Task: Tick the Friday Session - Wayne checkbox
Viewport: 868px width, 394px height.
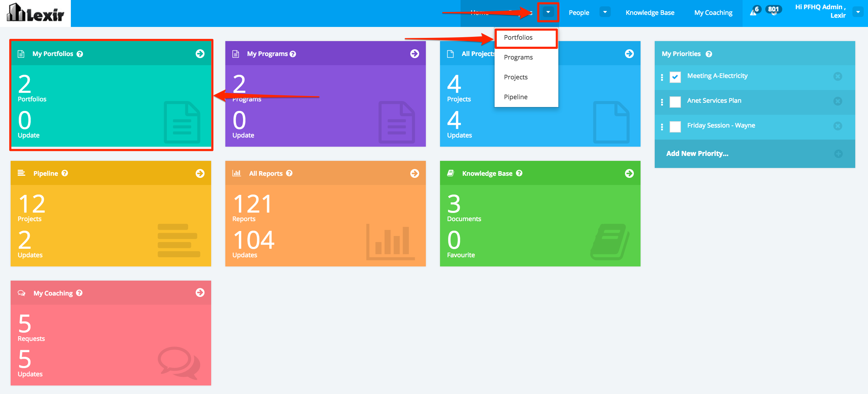Action: click(675, 126)
